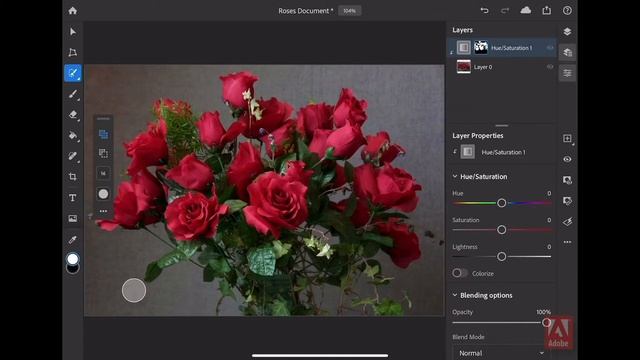Viewport: 640px width, 360px height.
Task: Choose the black background color swatch
Action: [x=73, y=269]
